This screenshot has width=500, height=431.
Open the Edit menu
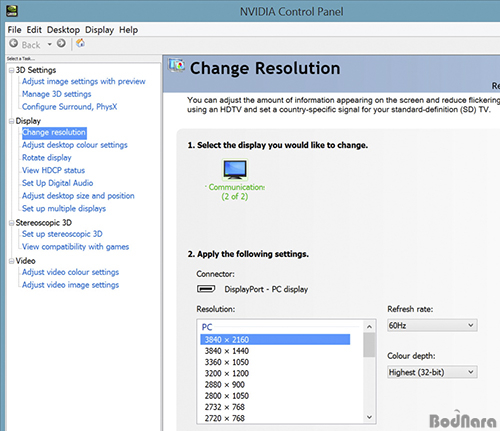pyautogui.click(x=34, y=30)
